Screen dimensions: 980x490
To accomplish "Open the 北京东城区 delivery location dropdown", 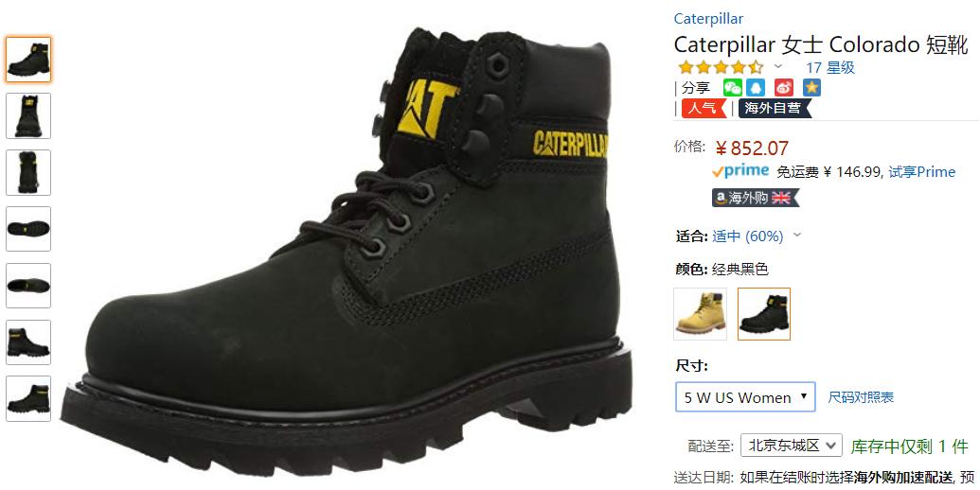I will click(x=792, y=446).
